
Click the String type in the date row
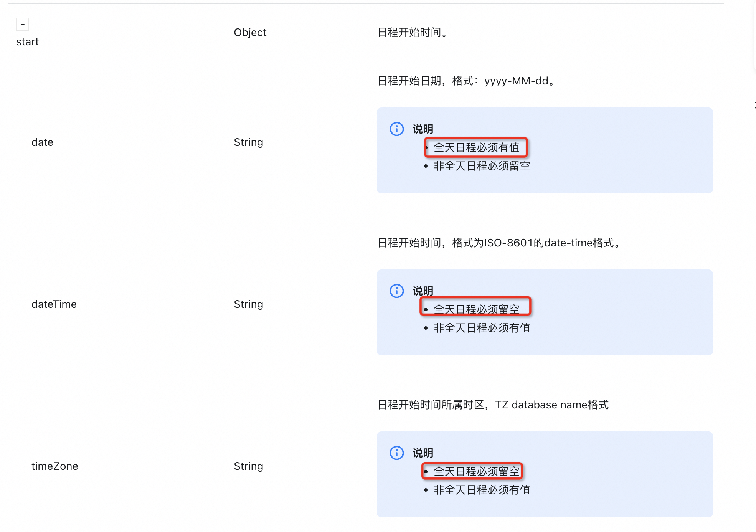249,142
